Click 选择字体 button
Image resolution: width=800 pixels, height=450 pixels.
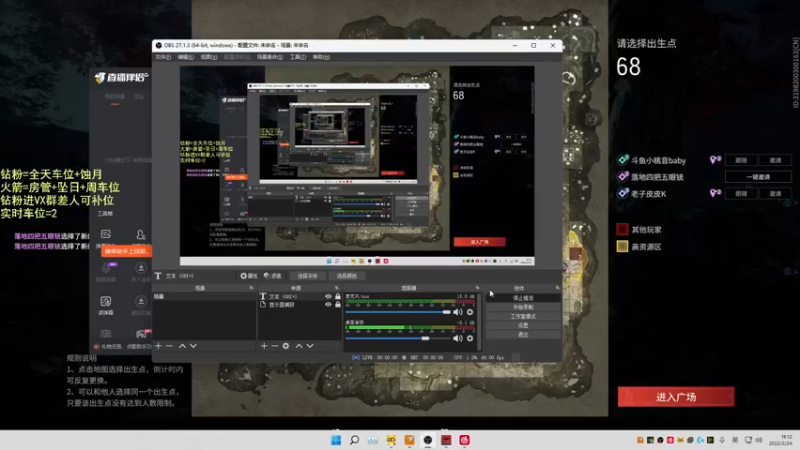pyautogui.click(x=307, y=276)
